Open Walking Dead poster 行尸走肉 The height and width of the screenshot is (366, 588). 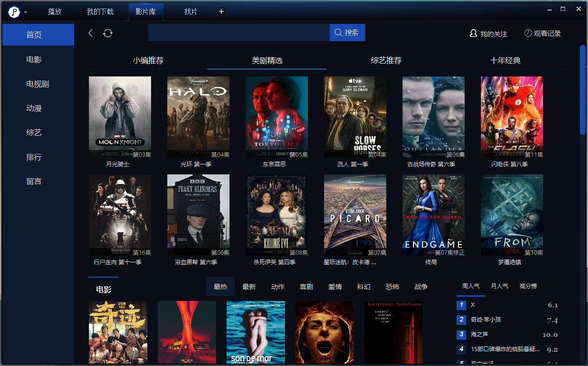(x=120, y=215)
